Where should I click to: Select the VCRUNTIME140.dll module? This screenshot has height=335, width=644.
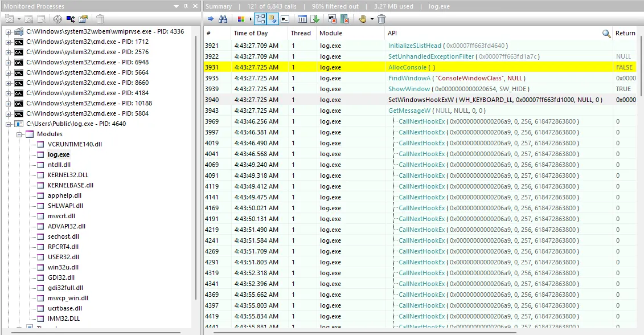coord(75,144)
